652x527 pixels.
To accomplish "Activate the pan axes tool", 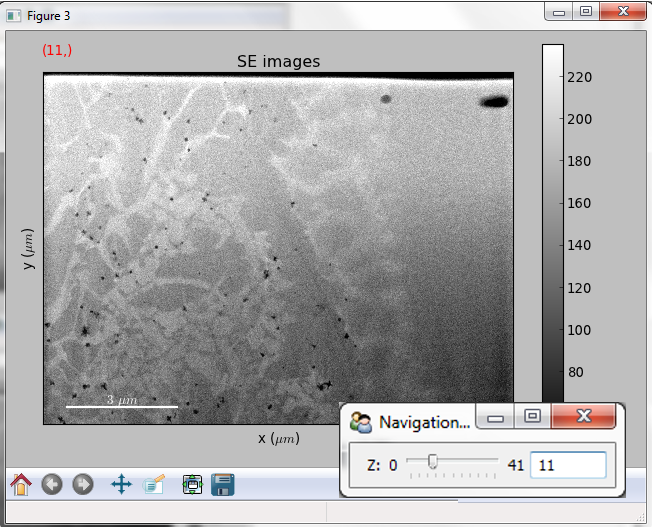I will [x=121, y=485].
